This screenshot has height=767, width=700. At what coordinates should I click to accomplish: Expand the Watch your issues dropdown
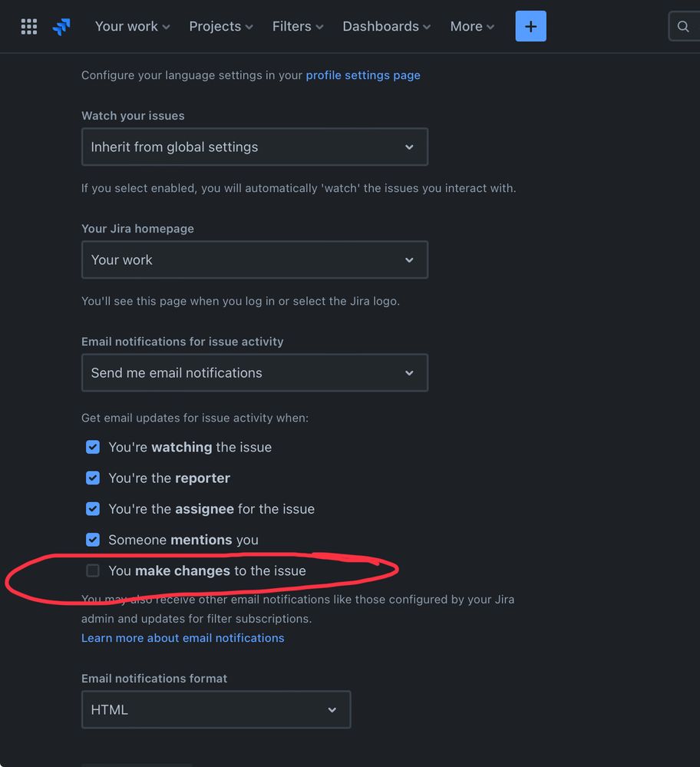tap(255, 147)
